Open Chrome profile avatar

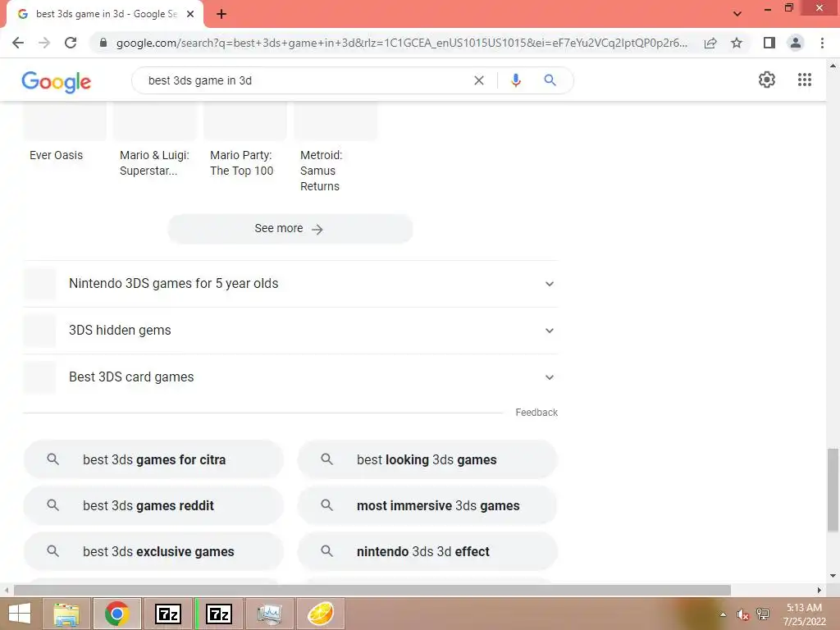click(796, 43)
